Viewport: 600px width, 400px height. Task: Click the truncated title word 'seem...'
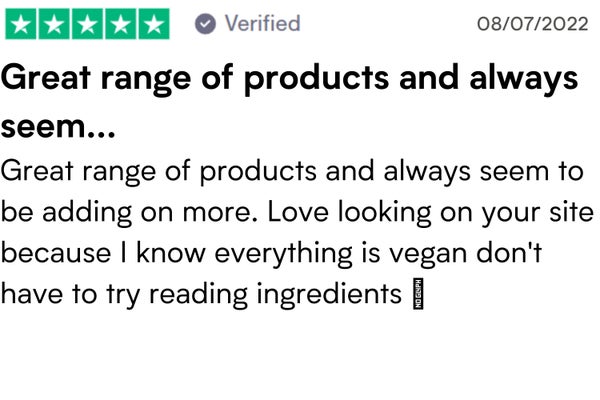58,127
